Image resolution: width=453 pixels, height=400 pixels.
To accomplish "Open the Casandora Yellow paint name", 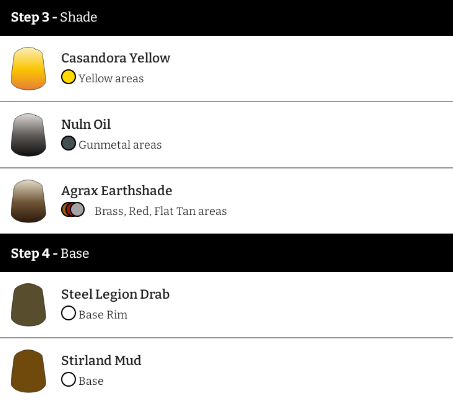I will point(116,58).
